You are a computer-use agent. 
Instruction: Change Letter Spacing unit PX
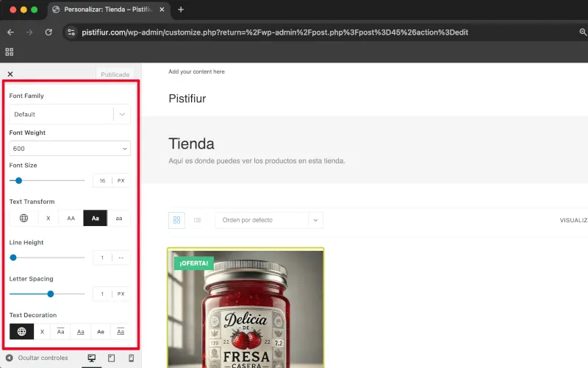pos(121,294)
